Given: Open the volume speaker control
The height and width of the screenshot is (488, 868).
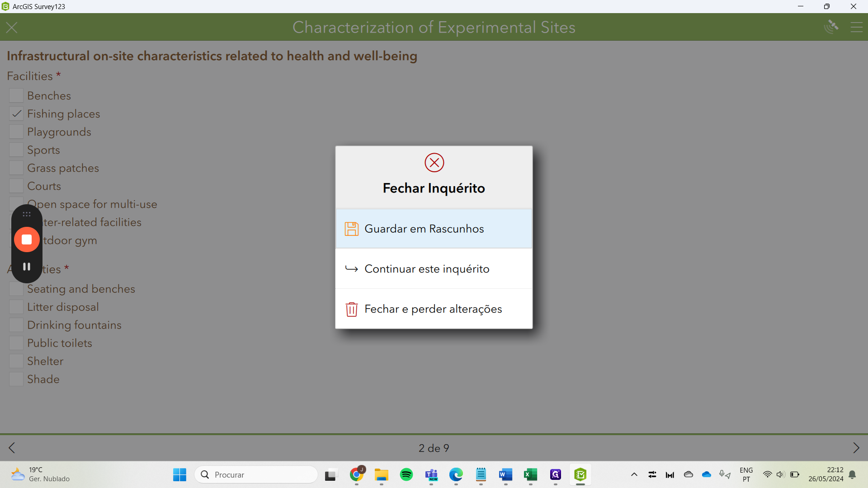Looking at the screenshot, I should pyautogui.click(x=780, y=474).
